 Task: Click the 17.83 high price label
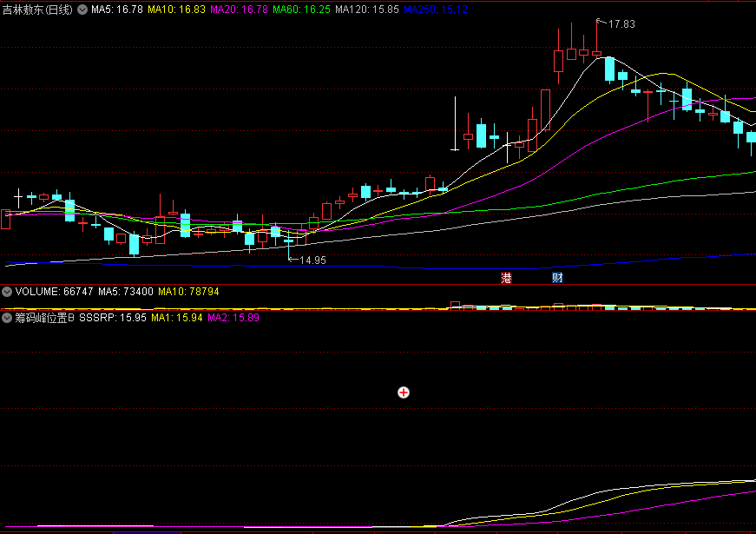click(622, 24)
